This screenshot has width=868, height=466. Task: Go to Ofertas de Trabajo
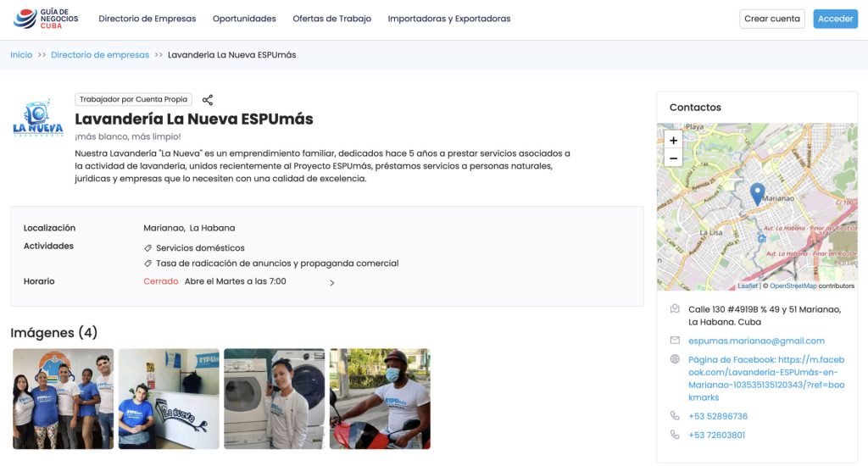click(331, 19)
